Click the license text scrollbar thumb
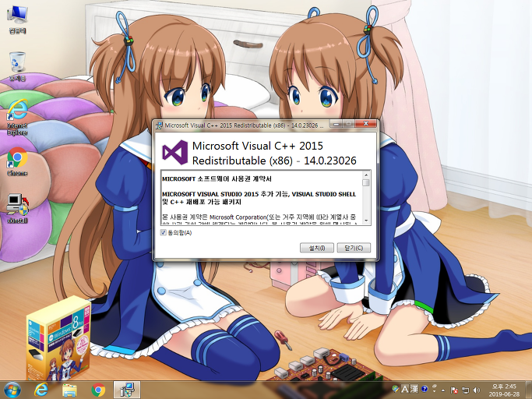The image size is (532, 399). pos(366,182)
